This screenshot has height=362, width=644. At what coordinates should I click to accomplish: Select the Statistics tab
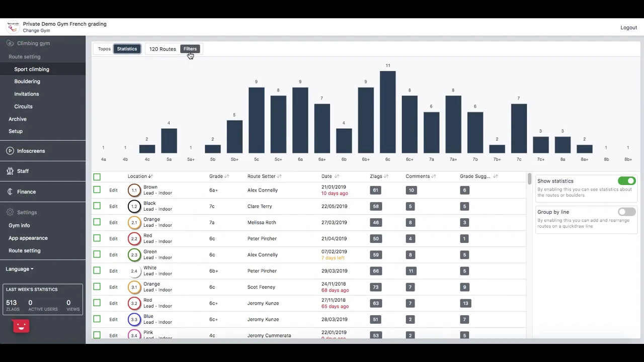(x=127, y=49)
